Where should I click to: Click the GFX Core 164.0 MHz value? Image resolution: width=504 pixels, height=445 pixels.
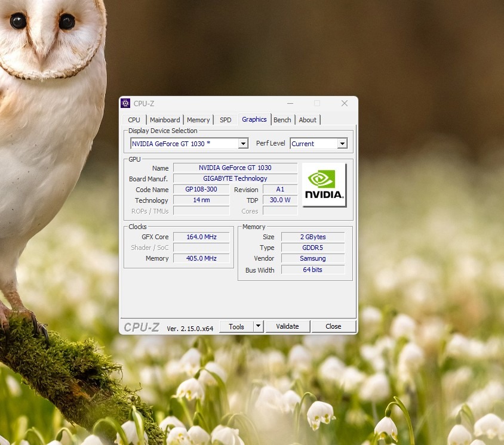(x=201, y=237)
